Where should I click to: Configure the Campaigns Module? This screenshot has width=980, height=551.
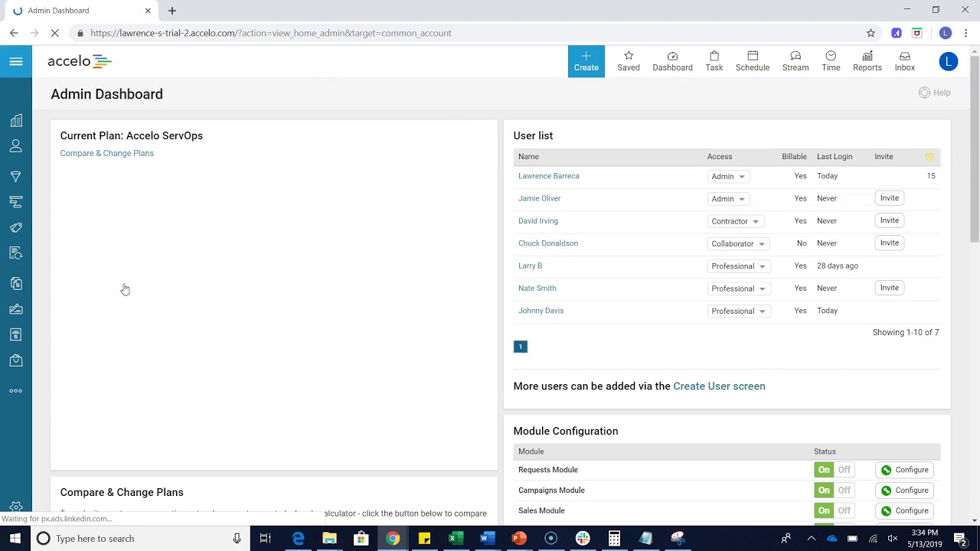(x=904, y=491)
